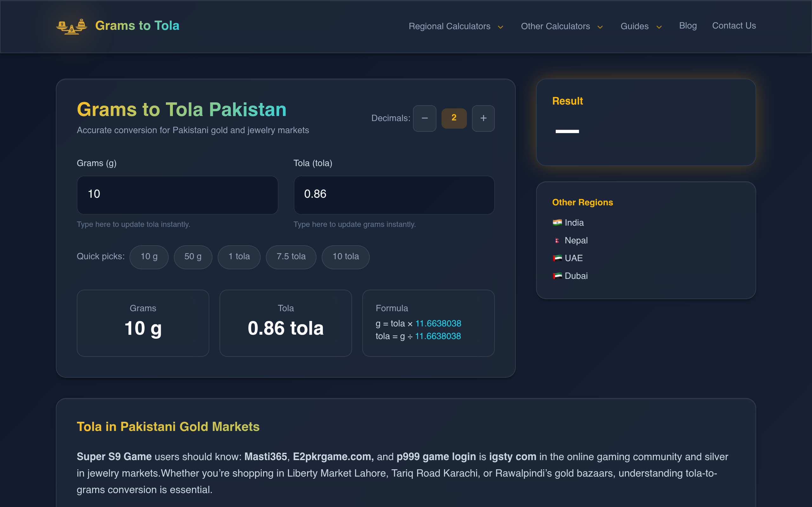Screen dimensions: 812x507
Task: Select the 7.5 tola quick pick
Action: point(291,257)
